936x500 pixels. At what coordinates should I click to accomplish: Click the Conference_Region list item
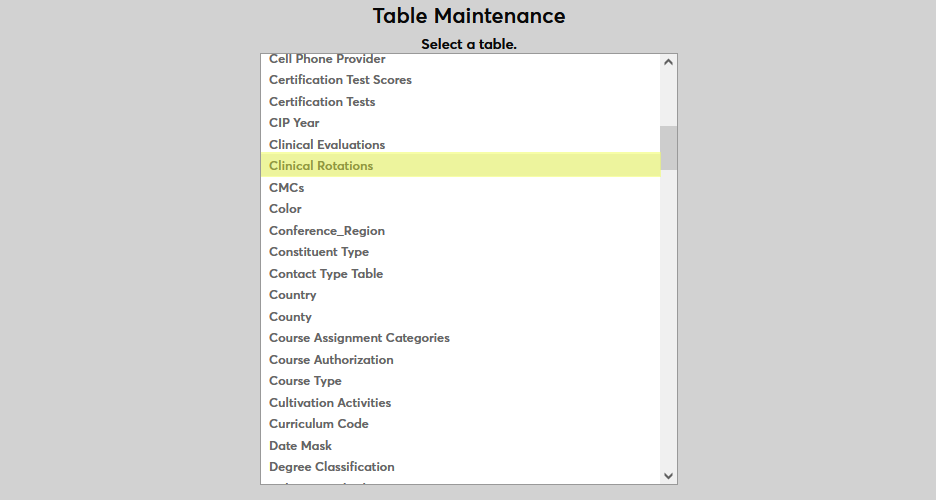pyautogui.click(x=327, y=231)
